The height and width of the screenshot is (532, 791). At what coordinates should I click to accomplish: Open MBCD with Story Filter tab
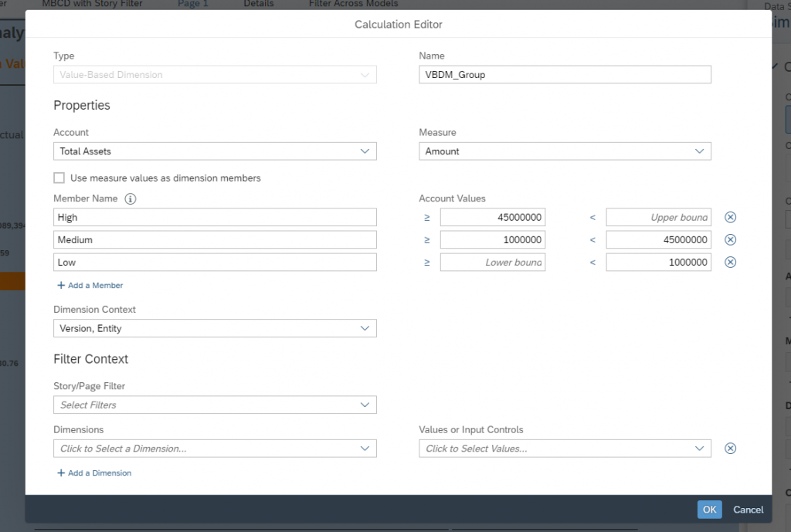(92, 4)
